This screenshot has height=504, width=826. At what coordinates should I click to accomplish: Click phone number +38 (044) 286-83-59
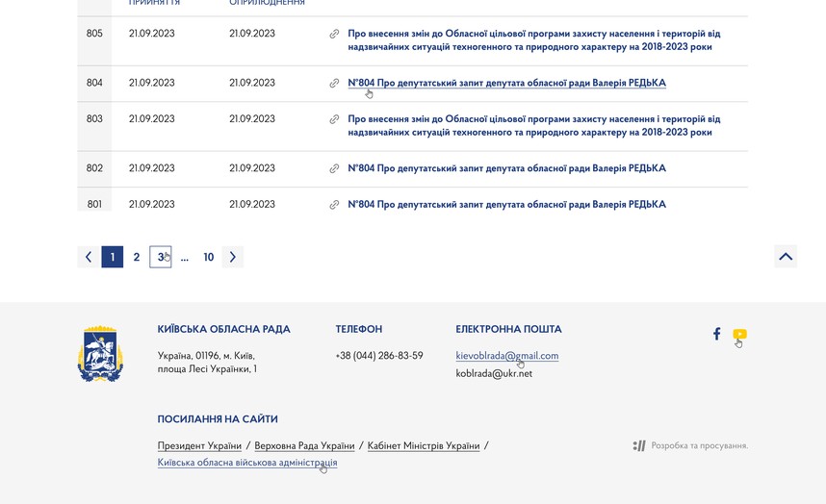379,356
